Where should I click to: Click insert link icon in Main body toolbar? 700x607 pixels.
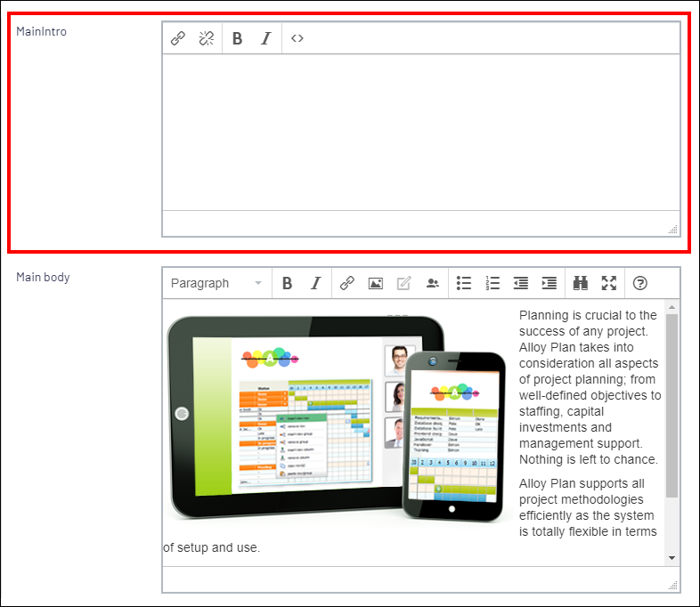[x=347, y=283]
